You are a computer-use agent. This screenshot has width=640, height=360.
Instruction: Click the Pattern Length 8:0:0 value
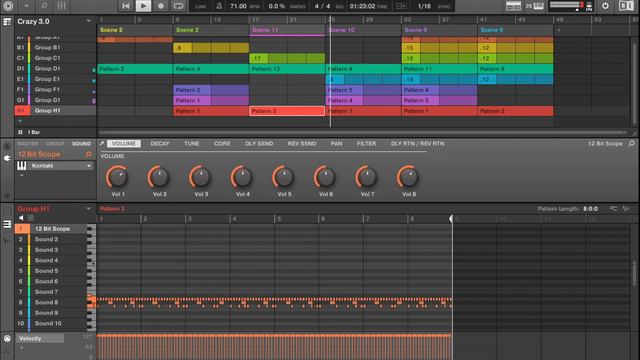pos(591,209)
